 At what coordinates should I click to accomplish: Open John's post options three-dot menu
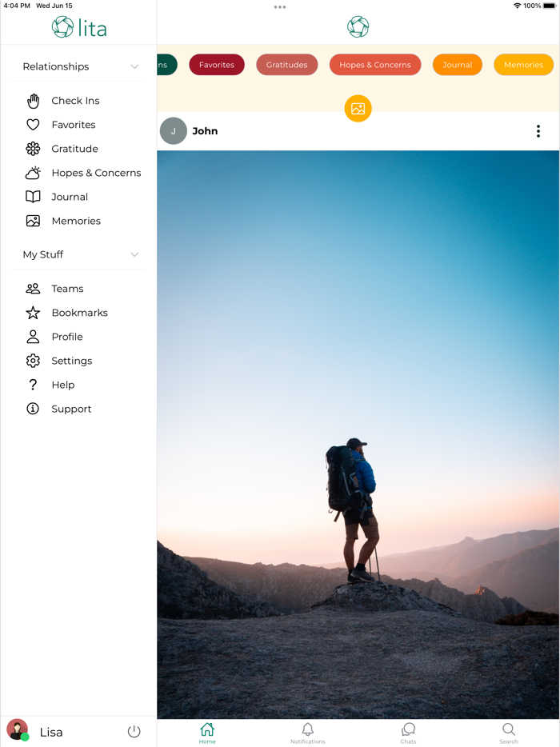538,131
